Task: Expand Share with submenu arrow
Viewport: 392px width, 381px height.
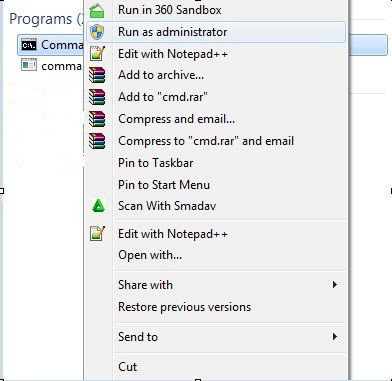Action: pos(335,285)
